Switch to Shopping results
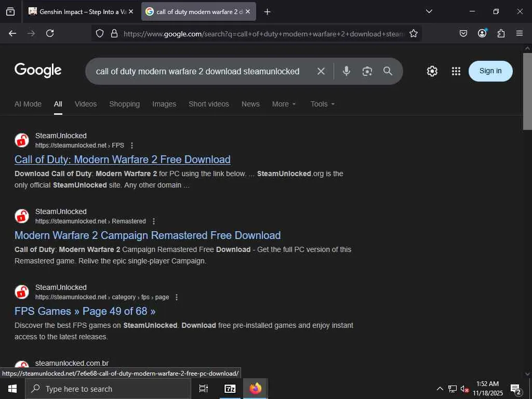The height and width of the screenshot is (399, 532). tap(125, 104)
